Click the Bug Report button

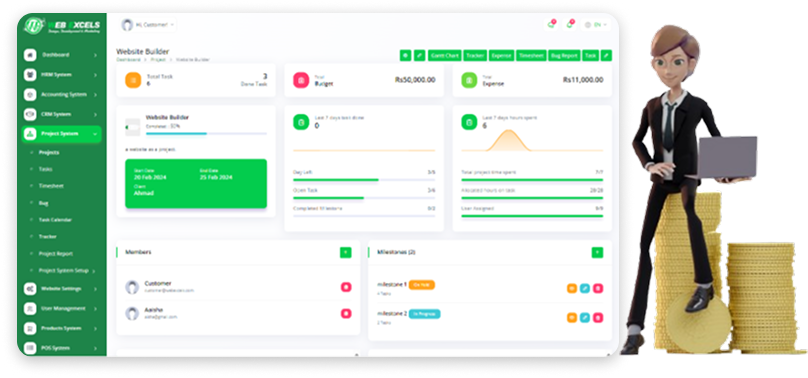(x=564, y=55)
